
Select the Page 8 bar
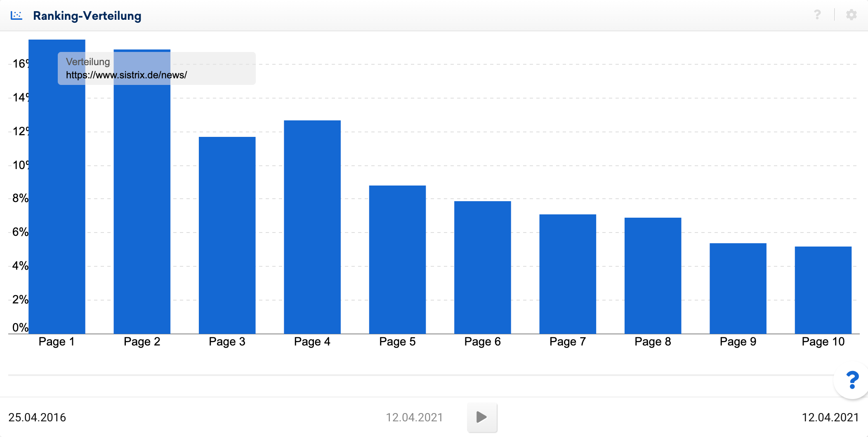(x=653, y=275)
